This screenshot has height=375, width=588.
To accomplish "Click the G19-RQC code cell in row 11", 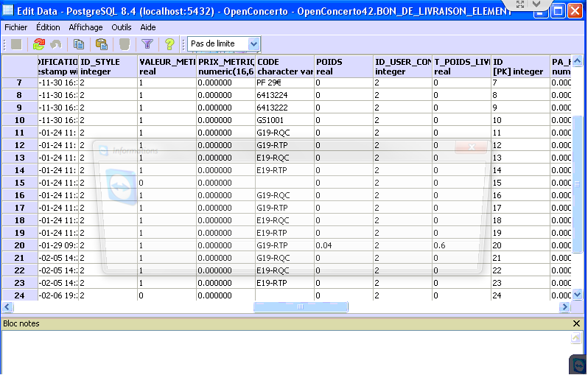I will tap(284, 133).
